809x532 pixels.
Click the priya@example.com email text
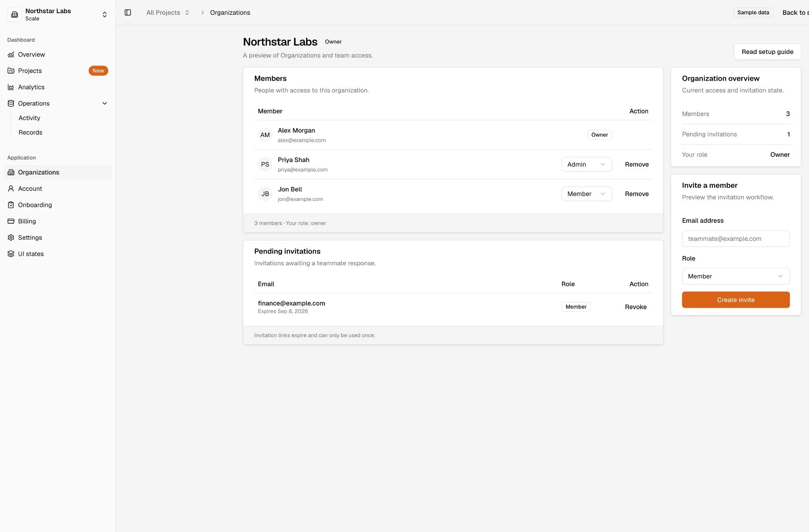(302, 170)
